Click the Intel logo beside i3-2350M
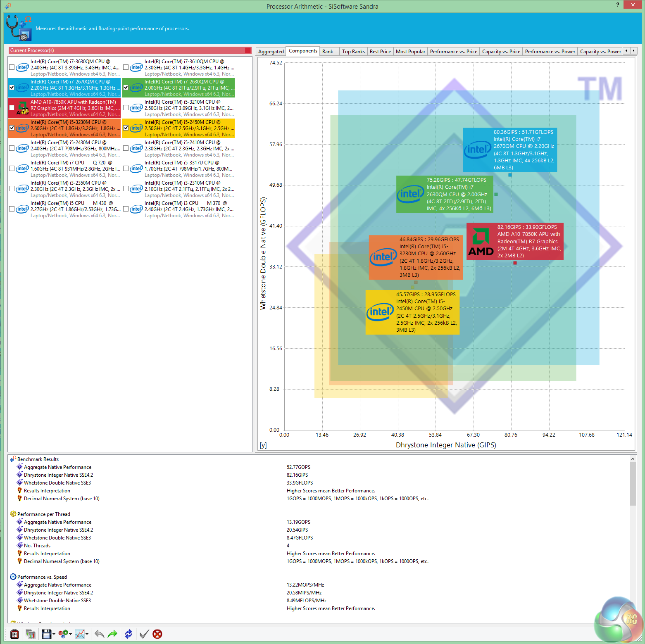The image size is (645, 644). [22, 189]
